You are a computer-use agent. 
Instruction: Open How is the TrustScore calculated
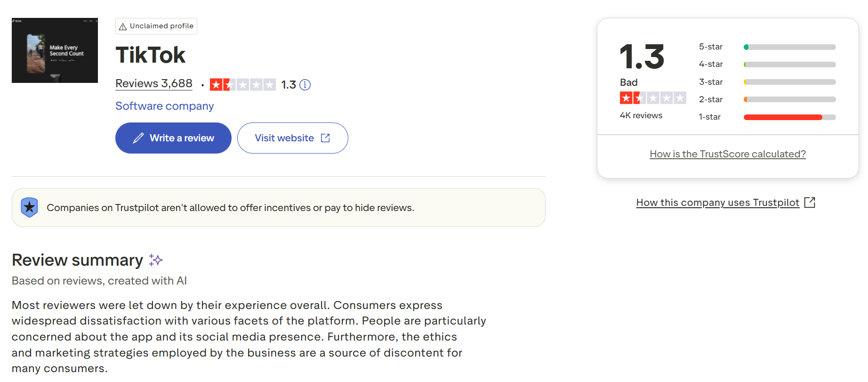click(728, 154)
